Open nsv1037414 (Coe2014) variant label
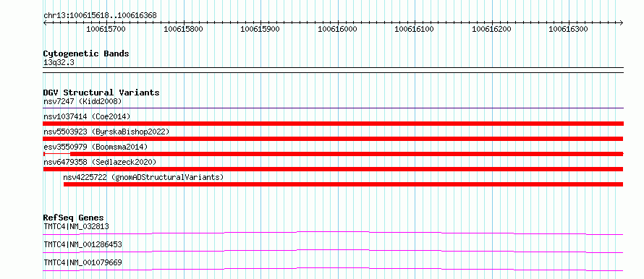Image resolution: width=644 pixels, height=279 pixels. coord(87,116)
